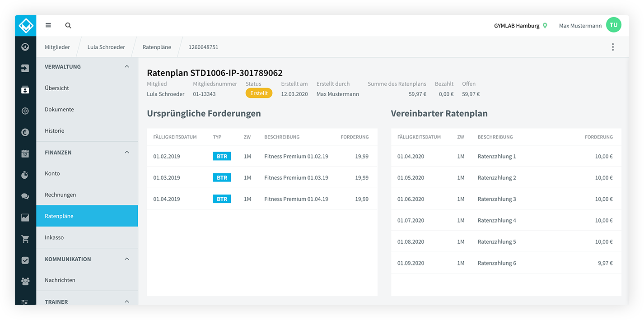644x320 pixels.
Task: Go to Mitglieder breadcrumb
Action: 57,47
